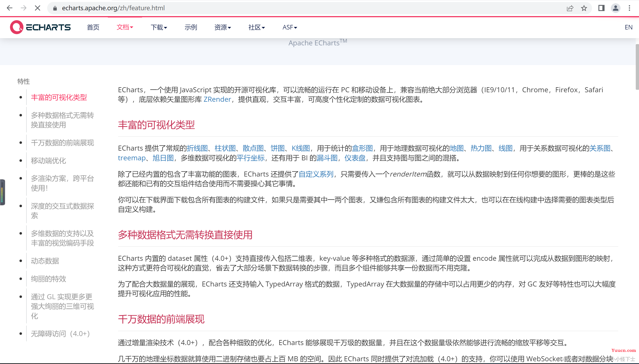
Task: Open the Chrome profile avatar
Action: point(616,8)
